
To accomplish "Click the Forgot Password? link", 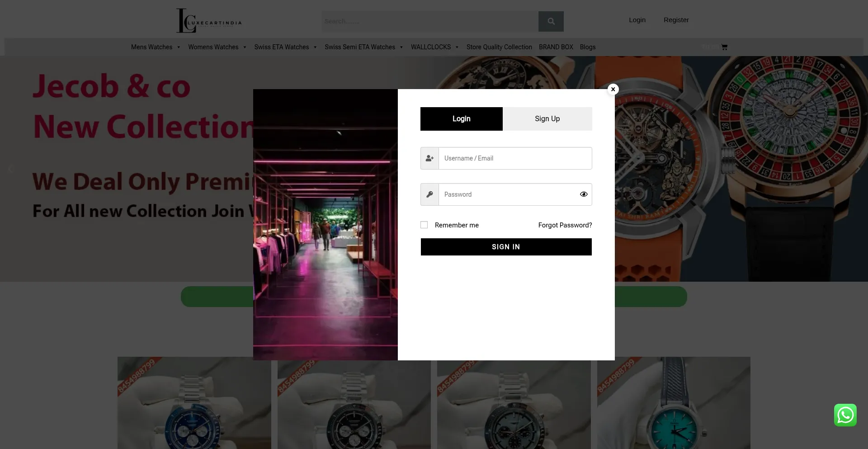I will pyautogui.click(x=565, y=225).
